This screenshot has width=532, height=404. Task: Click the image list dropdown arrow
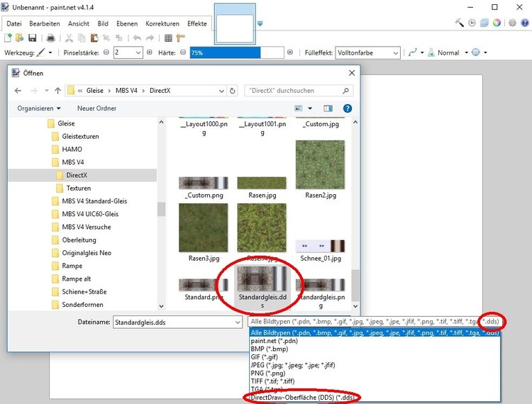tap(260, 23)
